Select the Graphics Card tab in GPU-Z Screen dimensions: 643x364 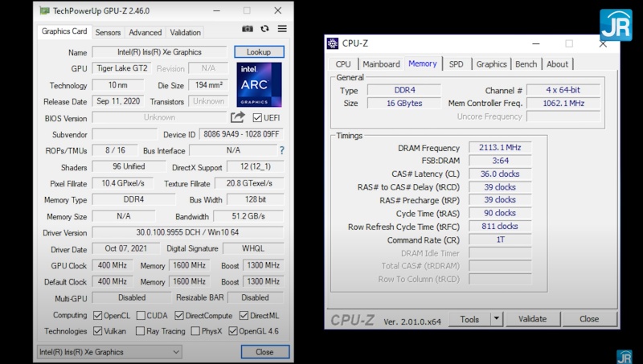[64, 31]
